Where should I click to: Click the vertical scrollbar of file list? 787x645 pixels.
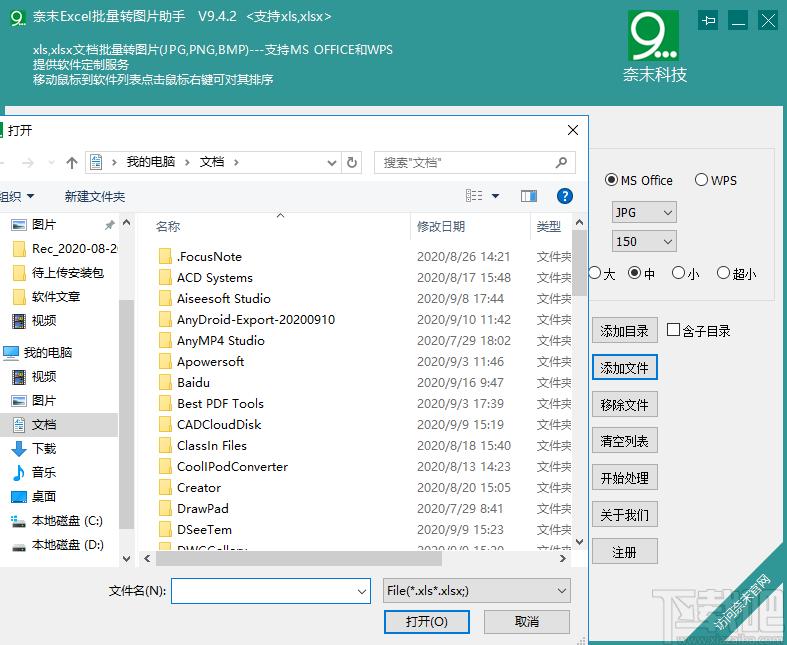tap(579, 263)
